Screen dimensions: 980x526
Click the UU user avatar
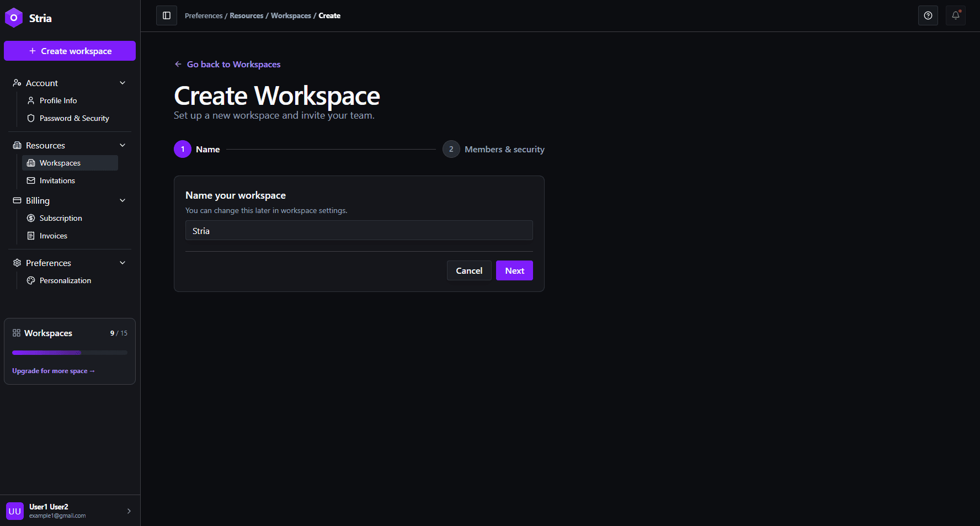point(15,511)
